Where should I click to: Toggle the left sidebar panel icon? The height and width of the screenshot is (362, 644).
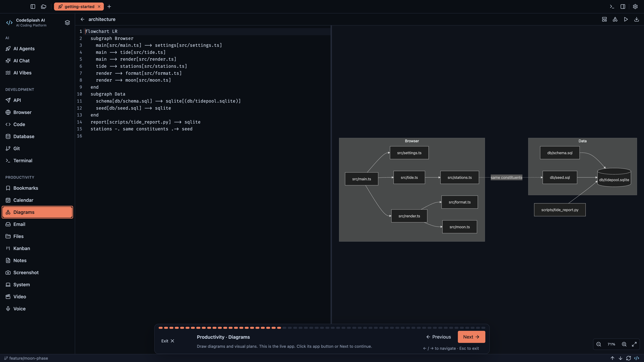[x=33, y=7]
